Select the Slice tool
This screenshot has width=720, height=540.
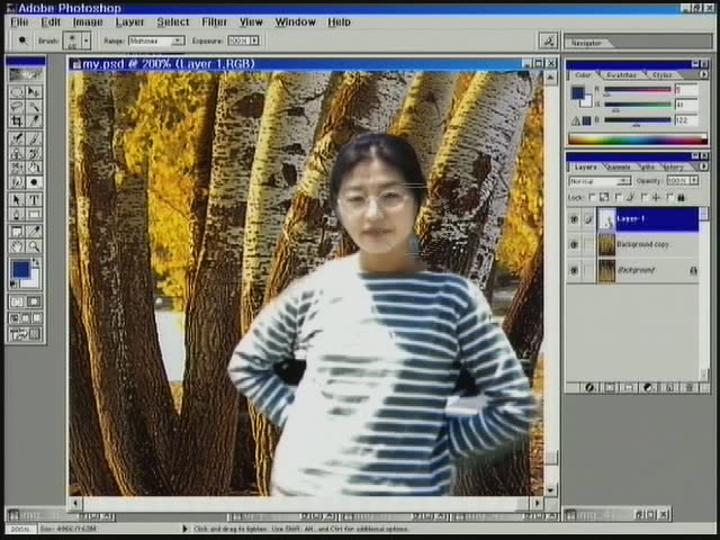point(34,121)
